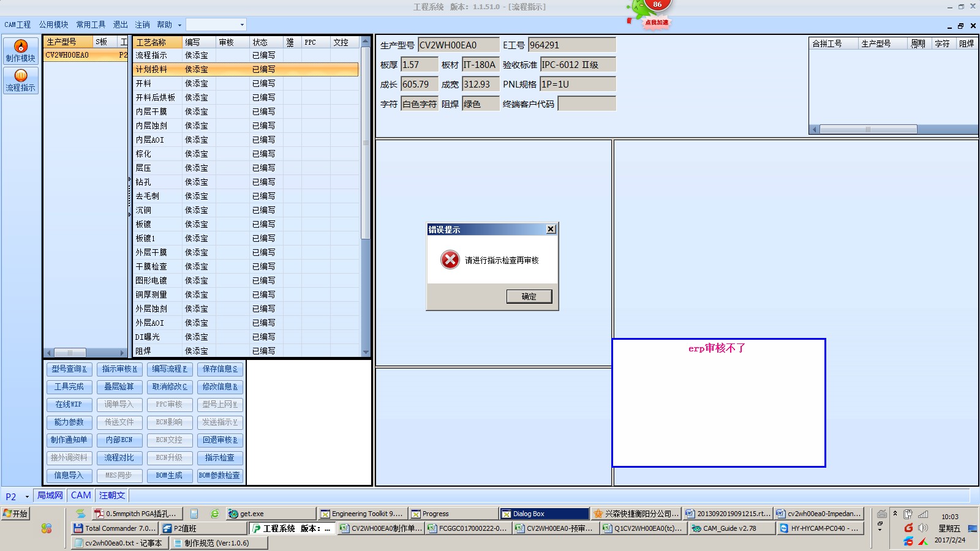
Task: Click the 指示检查 button
Action: [220, 458]
